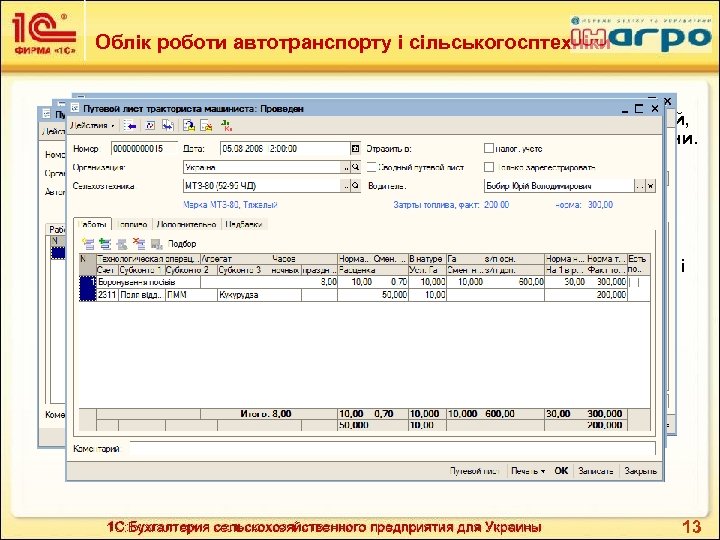Click into the Дата field
Screen dimensions: 720x540
point(285,148)
